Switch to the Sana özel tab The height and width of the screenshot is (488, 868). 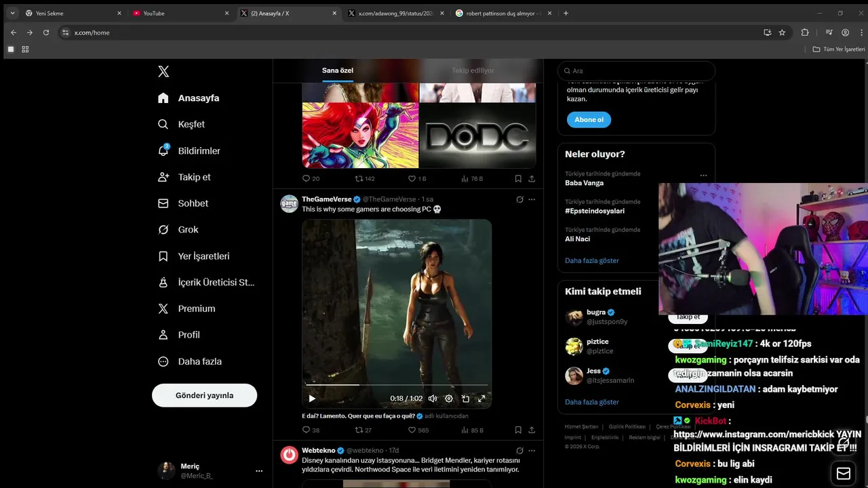(338, 70)
